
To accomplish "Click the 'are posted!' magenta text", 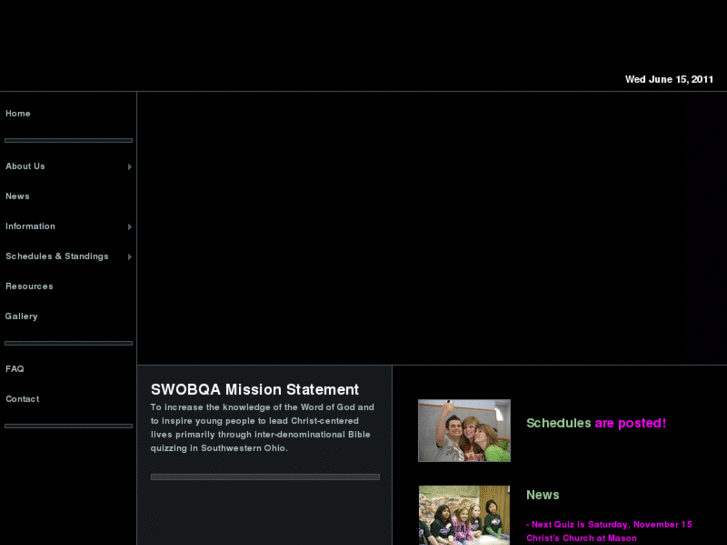I will 631,423.
